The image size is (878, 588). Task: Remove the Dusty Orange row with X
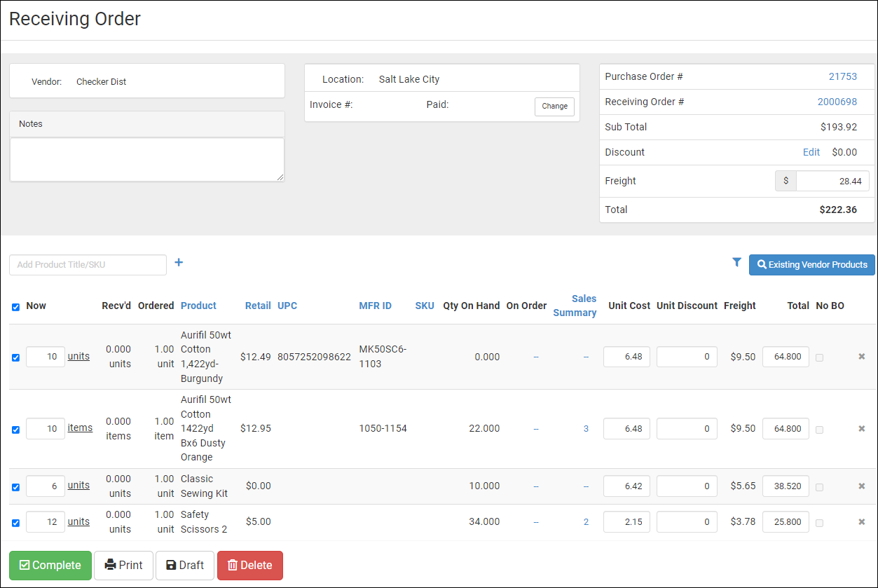click(x=862, y=429)
